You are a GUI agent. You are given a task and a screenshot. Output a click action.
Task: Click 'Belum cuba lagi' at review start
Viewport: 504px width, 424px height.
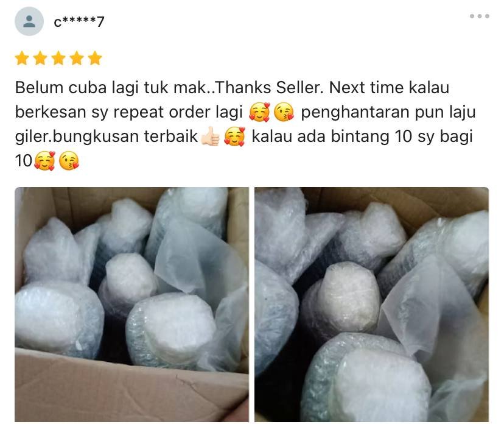point(77,88)
